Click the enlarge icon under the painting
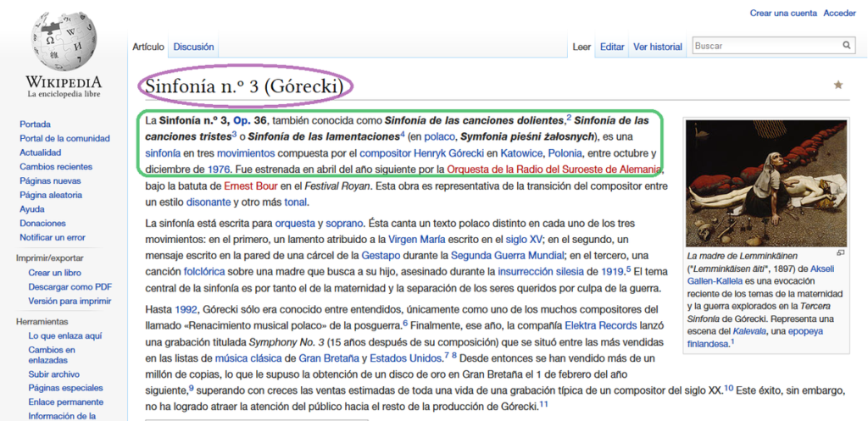868x421 pixels. (841, 252)
